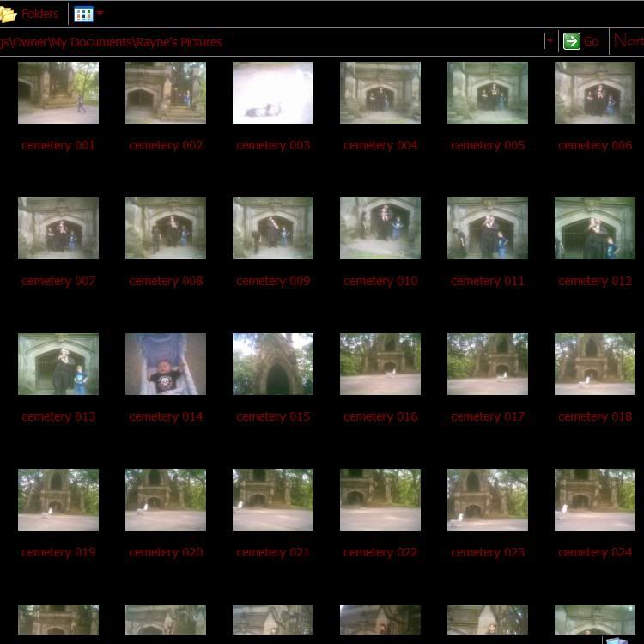644x644 pixels.
Task: Select thumbnail of cemetery 009
Action: [273, 228]
